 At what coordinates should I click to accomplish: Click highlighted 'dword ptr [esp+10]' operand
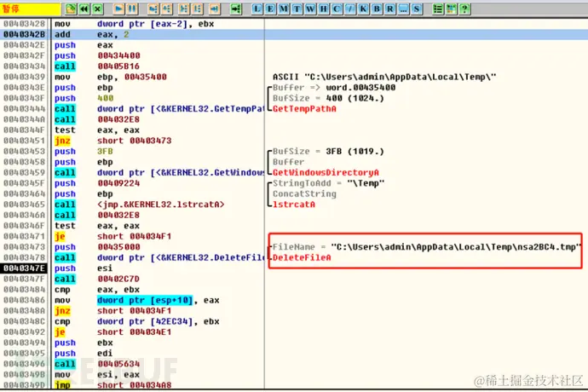tap(145, 300)
